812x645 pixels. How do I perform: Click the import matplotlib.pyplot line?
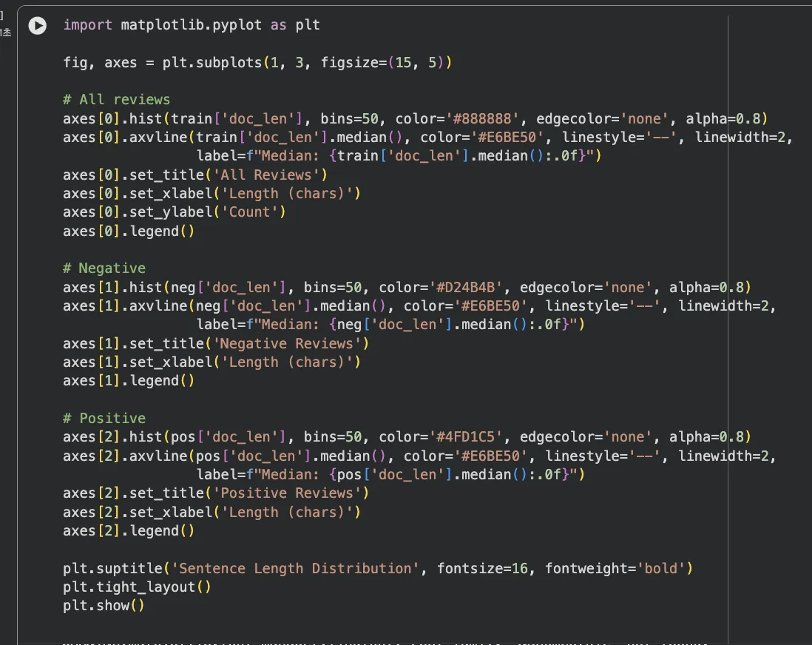pos(192,25)
